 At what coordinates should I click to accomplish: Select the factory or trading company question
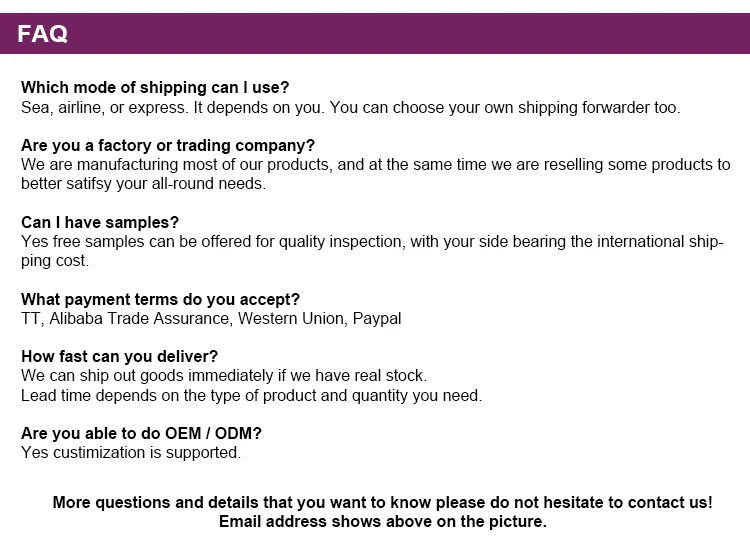168,145
